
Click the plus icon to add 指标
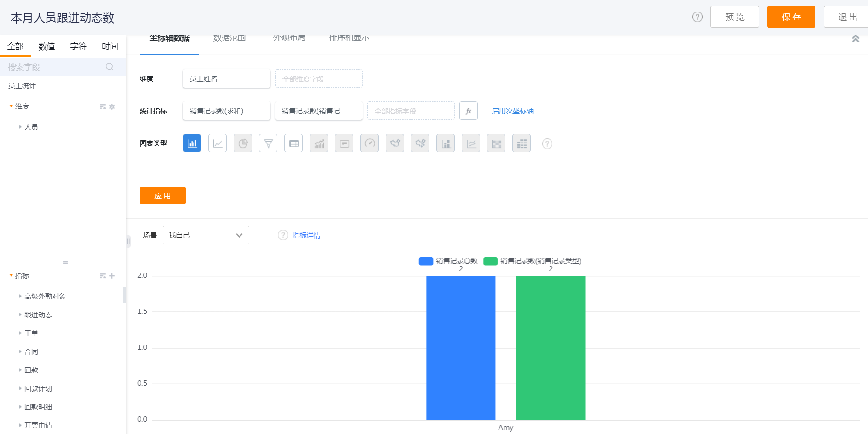[112, 276]
